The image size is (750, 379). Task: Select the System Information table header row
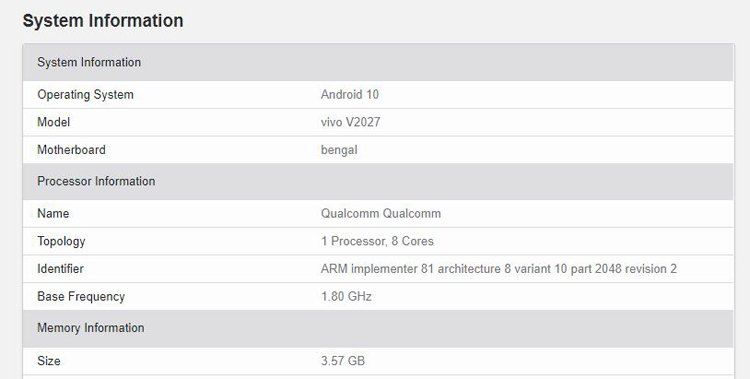point(378,62)
